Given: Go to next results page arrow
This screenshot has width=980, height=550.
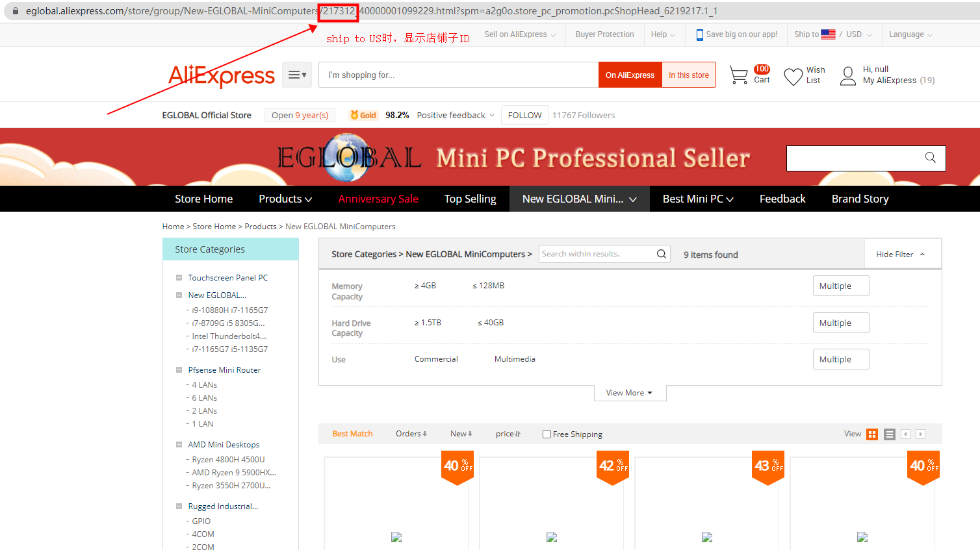Looking at the screenshot, I should click(x=920, y=434).
